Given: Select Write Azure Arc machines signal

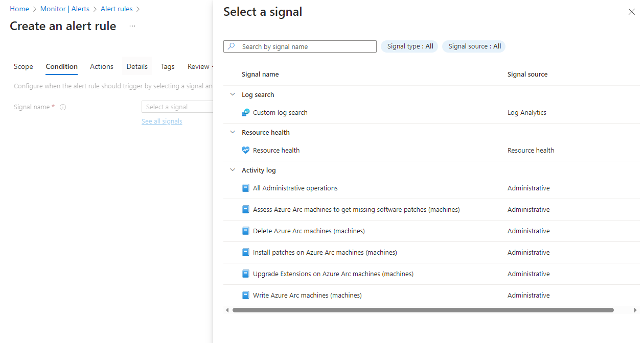Looking at the screenshot, I should (307, 295).
